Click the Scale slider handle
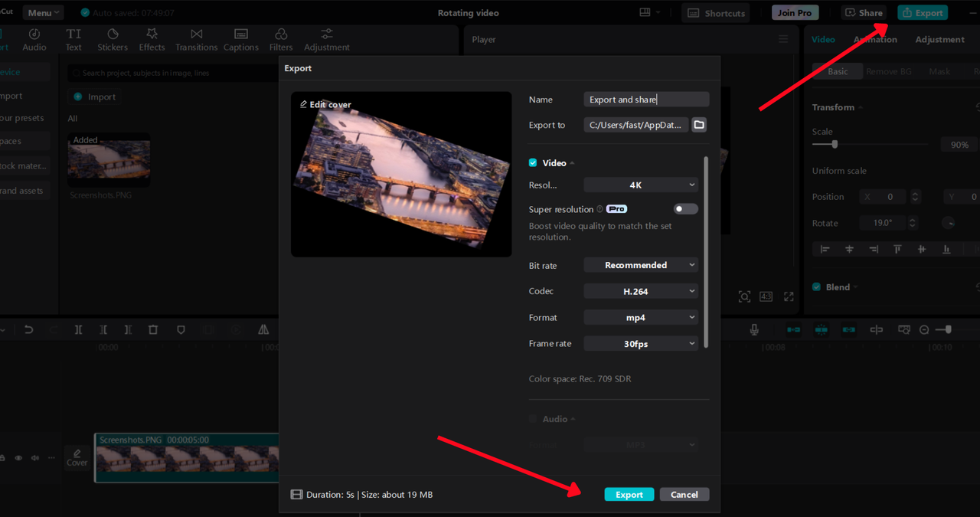Screen dimensions: 980x517 (835, 144)
